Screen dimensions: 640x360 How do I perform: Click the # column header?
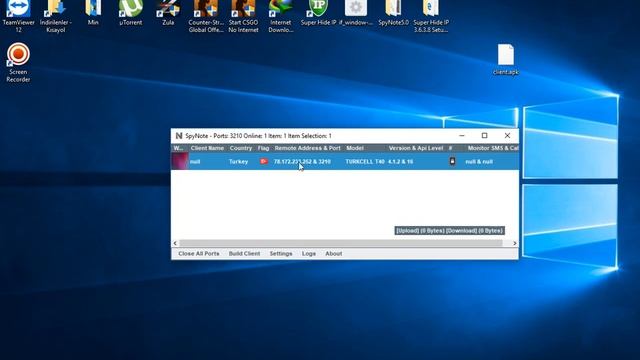[x=451, y=148]
